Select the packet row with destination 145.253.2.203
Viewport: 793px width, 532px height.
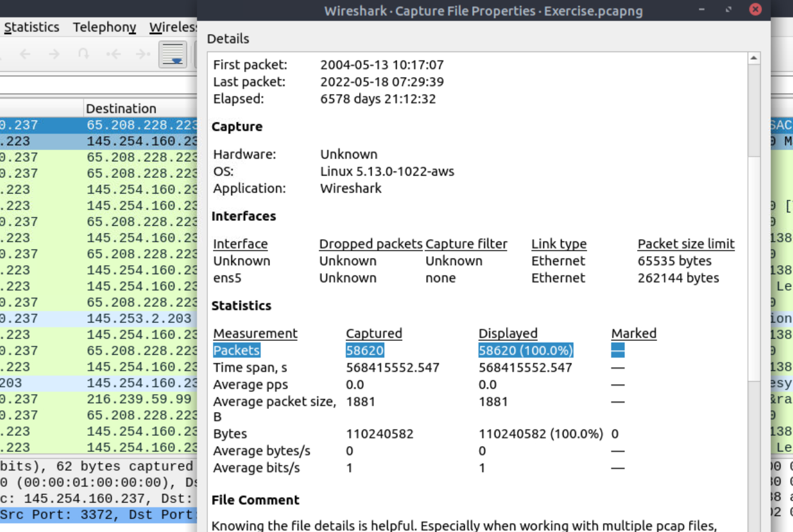[x=99, y=319]
